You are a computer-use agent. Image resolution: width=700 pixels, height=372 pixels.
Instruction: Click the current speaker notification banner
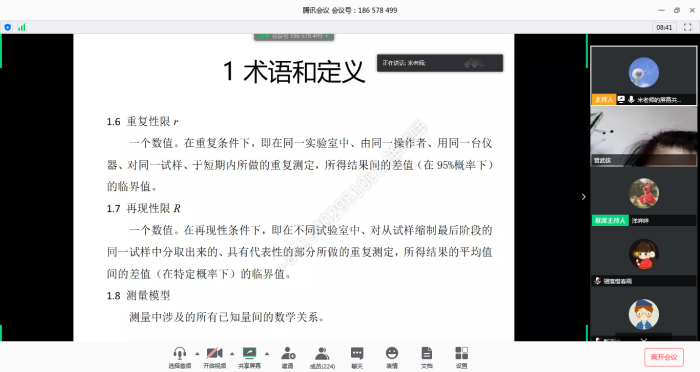[440, 63]
